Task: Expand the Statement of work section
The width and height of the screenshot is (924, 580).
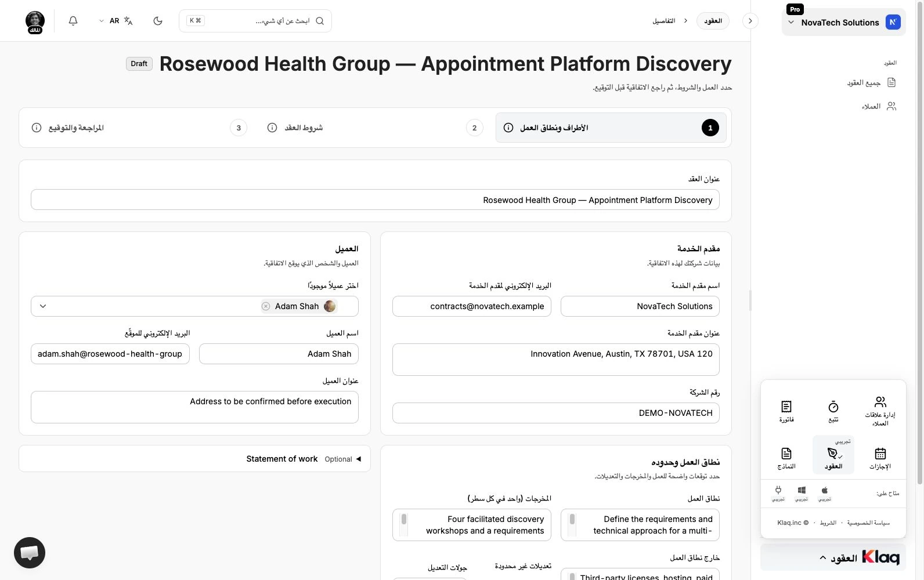Action: point(194,459)
